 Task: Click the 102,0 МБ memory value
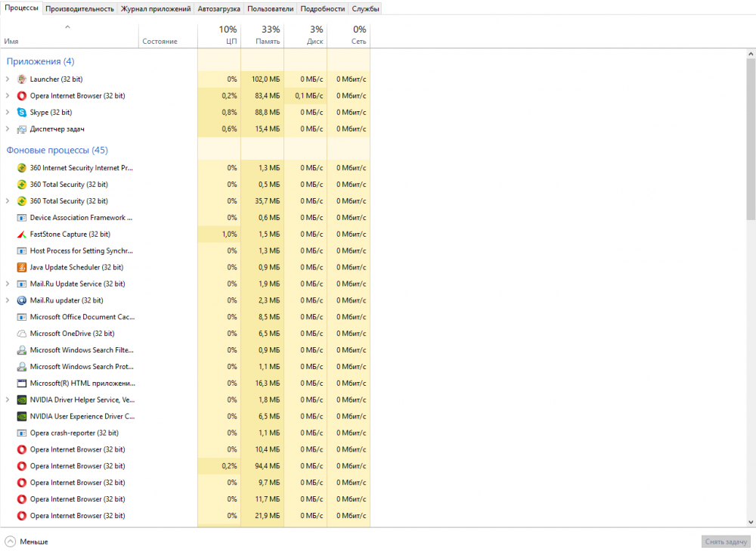[x=265, y=79]
